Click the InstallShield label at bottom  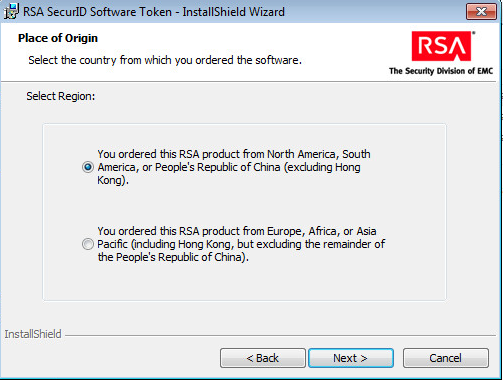click(33, 334)
